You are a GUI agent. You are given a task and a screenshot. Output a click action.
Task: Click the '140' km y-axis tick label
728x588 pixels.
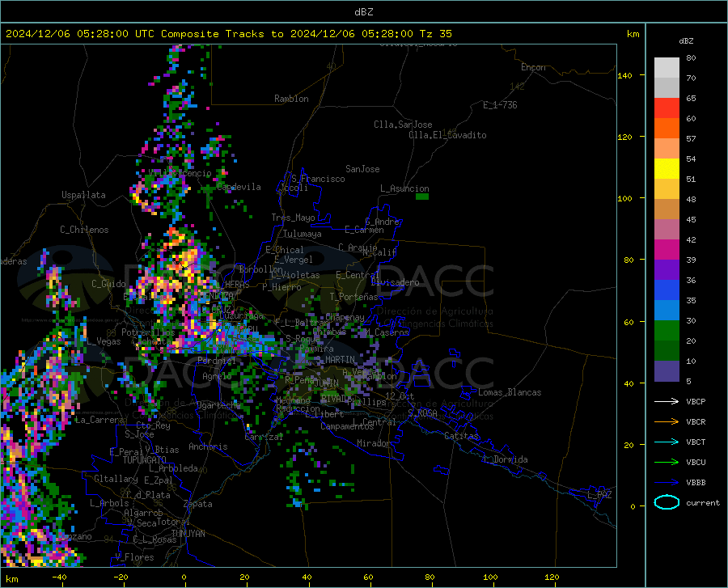624,75
